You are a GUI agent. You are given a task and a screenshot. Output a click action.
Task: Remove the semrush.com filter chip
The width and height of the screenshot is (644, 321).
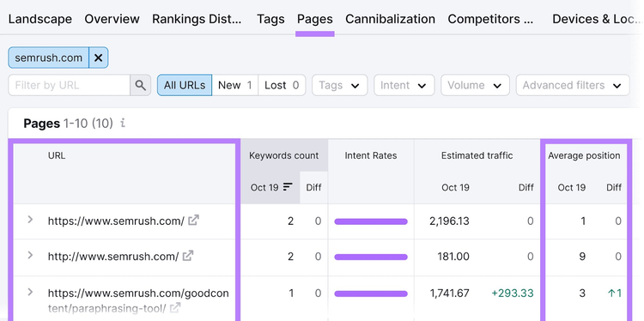coord(98,58)
